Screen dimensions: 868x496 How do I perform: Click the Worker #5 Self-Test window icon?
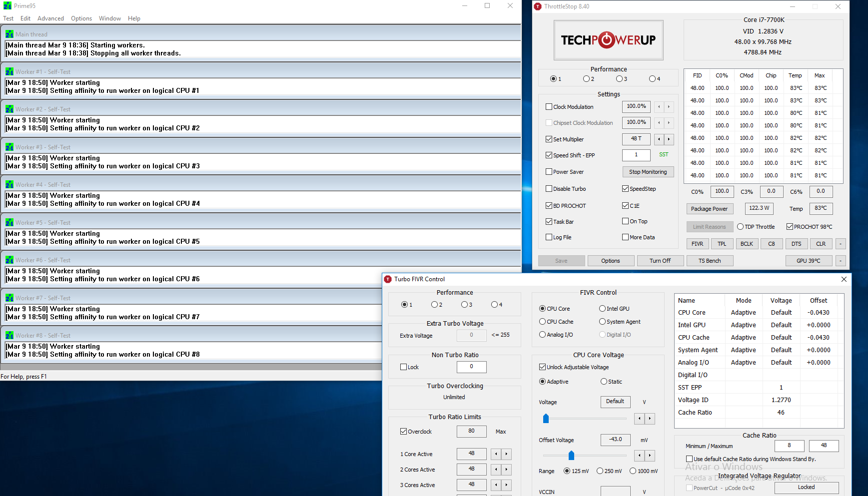coord(9,222)
